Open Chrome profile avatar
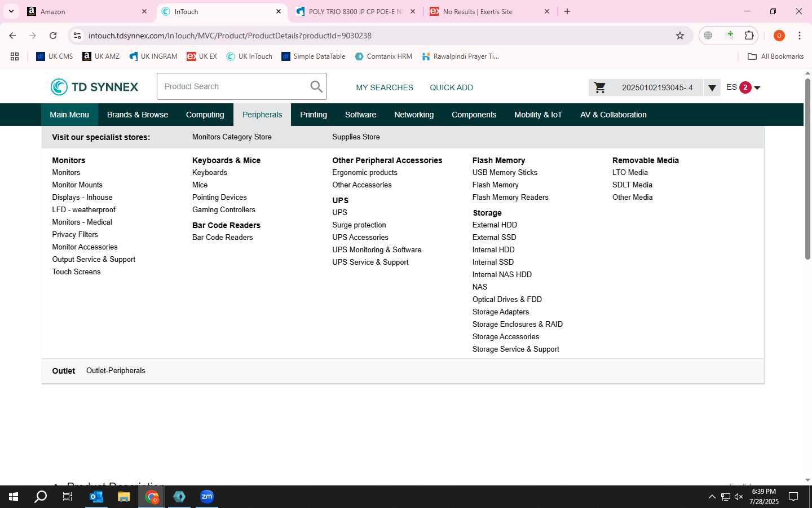 [x=779, y=36]
